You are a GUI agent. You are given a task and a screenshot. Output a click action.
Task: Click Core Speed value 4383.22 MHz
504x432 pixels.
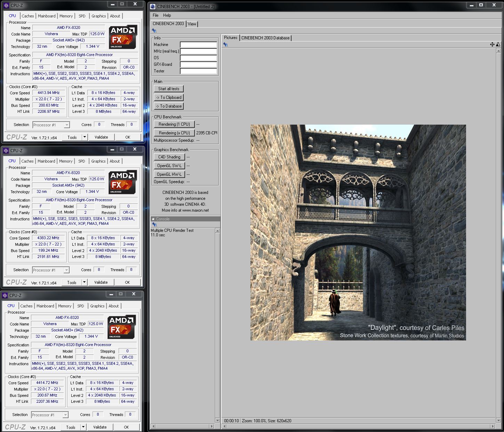click(x=48, y=238)
